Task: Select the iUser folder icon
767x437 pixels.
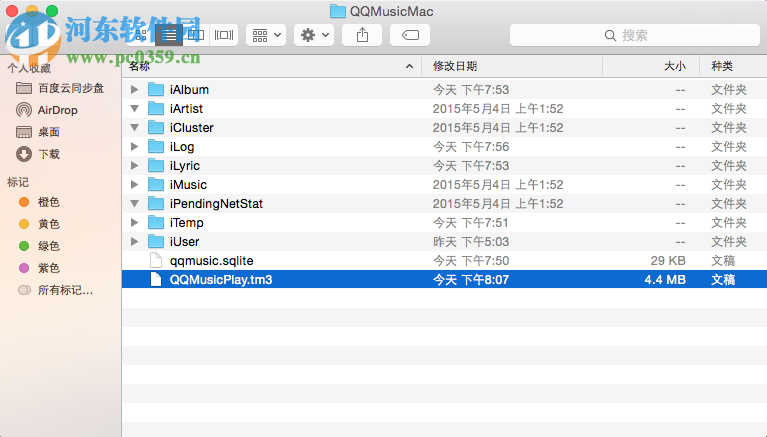Action: 156,242
